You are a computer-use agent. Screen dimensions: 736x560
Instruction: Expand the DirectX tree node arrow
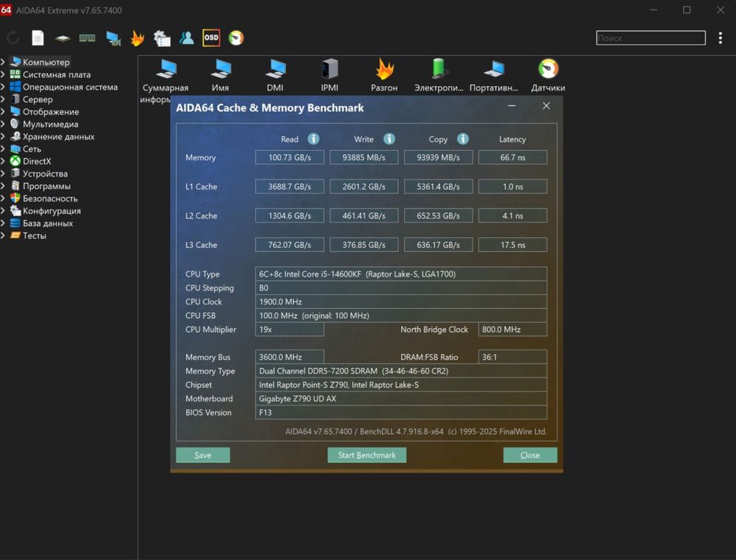click(3, 161)
